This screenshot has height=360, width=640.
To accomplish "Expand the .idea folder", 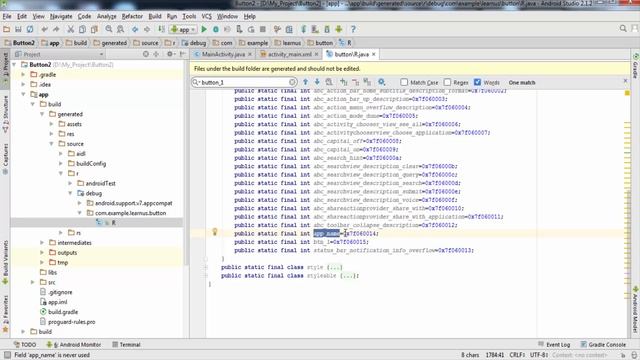I will [23, 84].
